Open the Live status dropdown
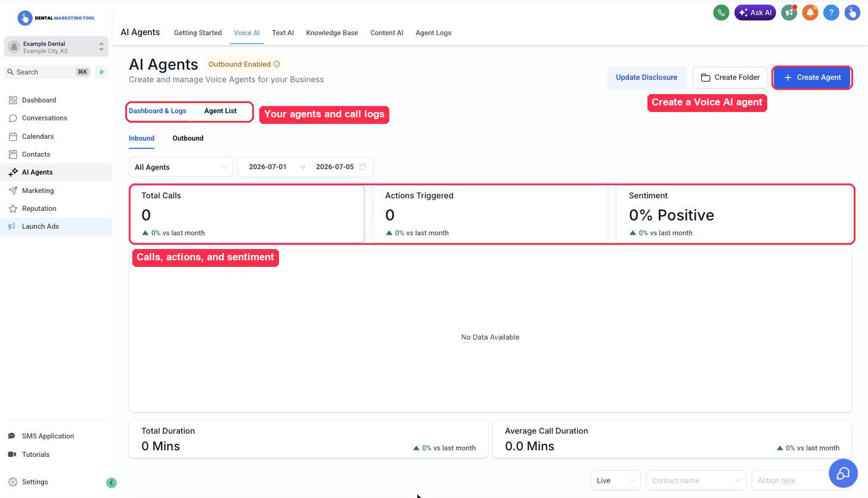Image resolution: width=868 pixels, height=498 pixels. (x=616, y=480)
